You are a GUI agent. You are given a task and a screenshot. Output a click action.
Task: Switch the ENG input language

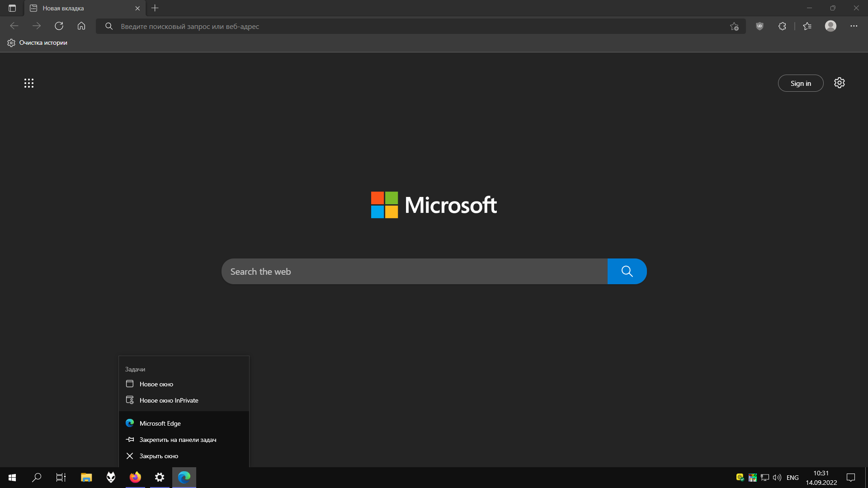click(x=793, y=478)
